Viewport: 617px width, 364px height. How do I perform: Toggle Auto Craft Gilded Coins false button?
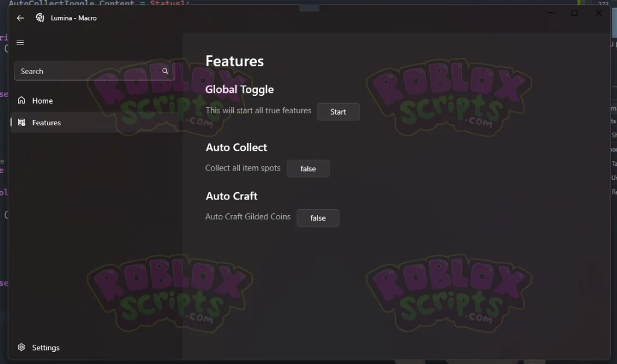(318, 218)
